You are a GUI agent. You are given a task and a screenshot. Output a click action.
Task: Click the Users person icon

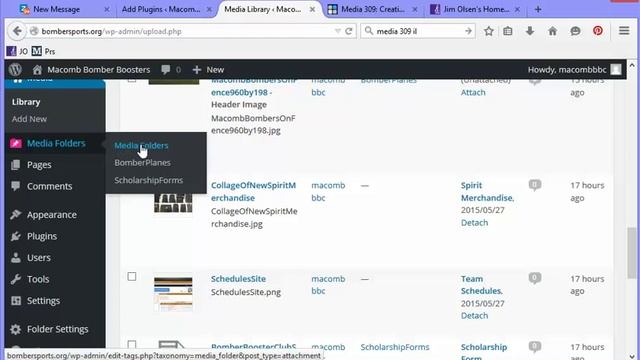tap(16, 258)
